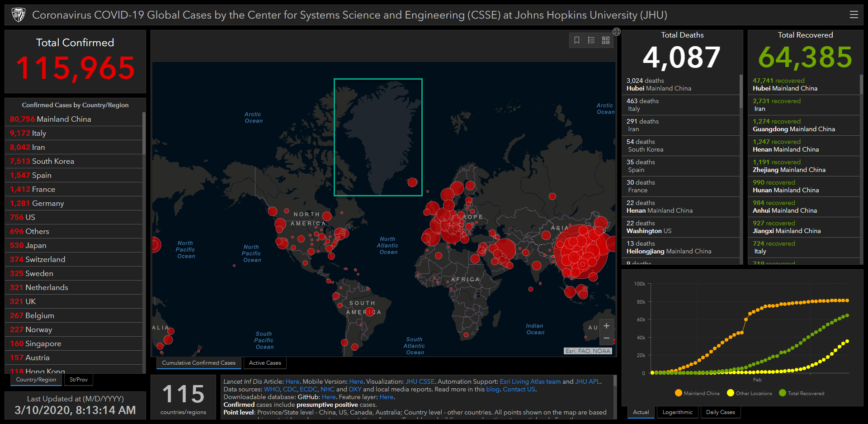Open the CDC data source link
The image size is (868, 424).
(x=290, y=390)
